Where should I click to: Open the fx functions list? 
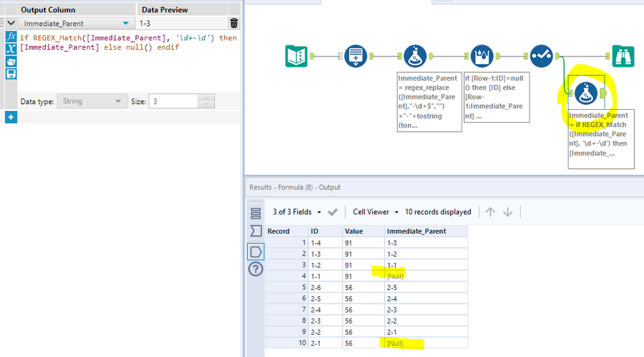click(10, 37)
